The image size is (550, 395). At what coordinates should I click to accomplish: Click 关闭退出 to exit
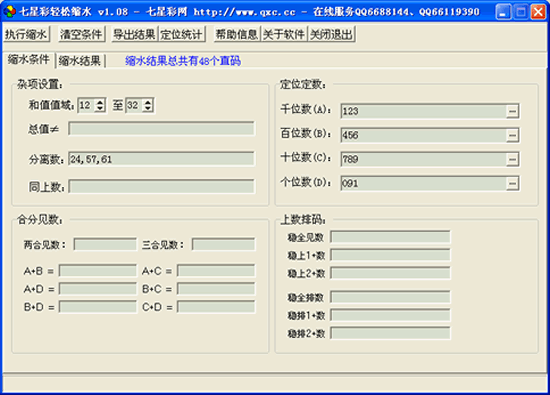331,34
